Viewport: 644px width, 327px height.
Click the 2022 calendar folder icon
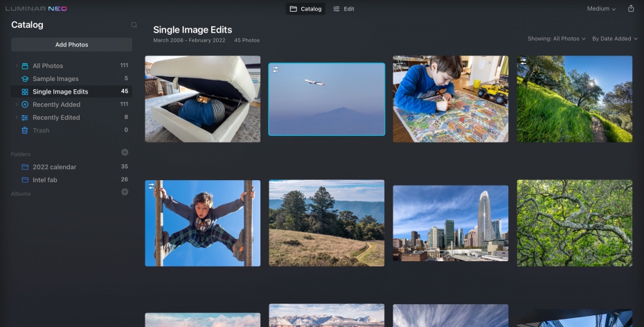click(25, 167)
